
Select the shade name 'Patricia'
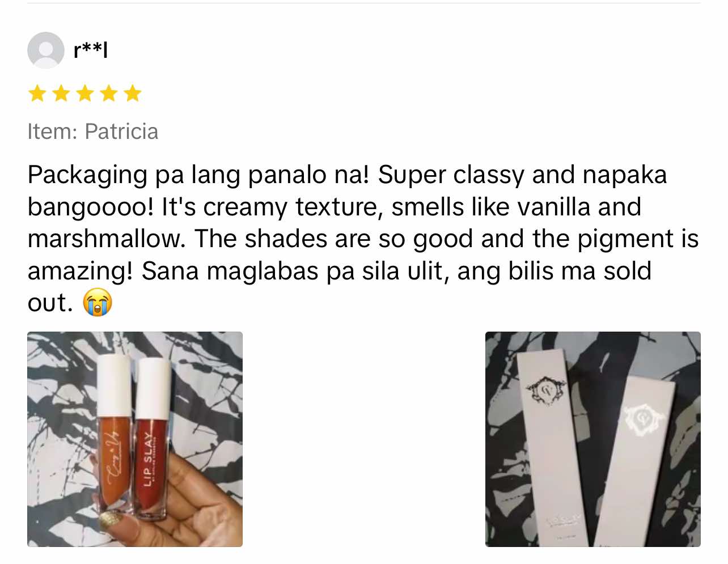point(121,132)
